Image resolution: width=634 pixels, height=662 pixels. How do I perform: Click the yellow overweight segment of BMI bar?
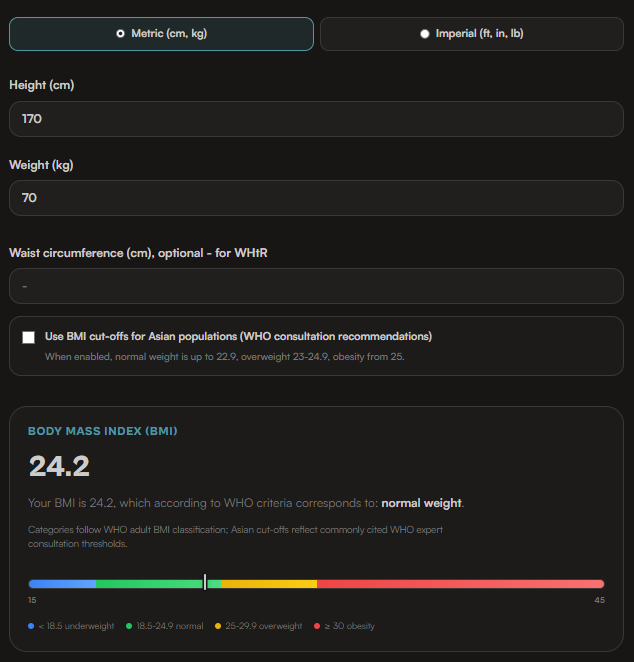coord(269,584)
